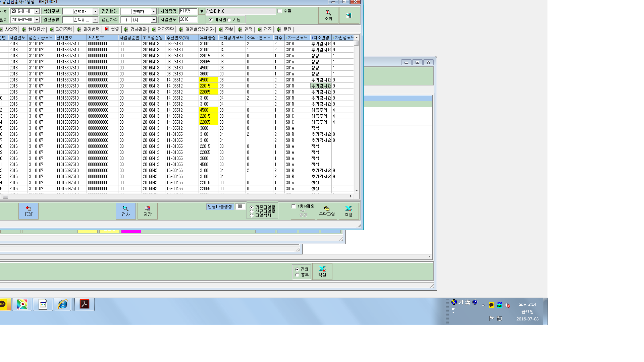This screenshot has height=362, width=644.
Task: Expand the 검진차수 1차 combo box
Action: (x=154, y=20)
